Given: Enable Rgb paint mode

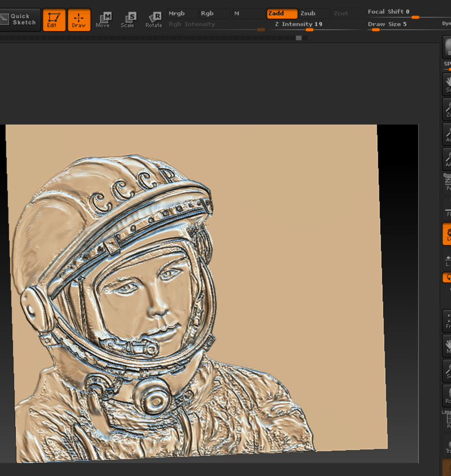Looking at the screenshot, I should click(x=214, y=14).
